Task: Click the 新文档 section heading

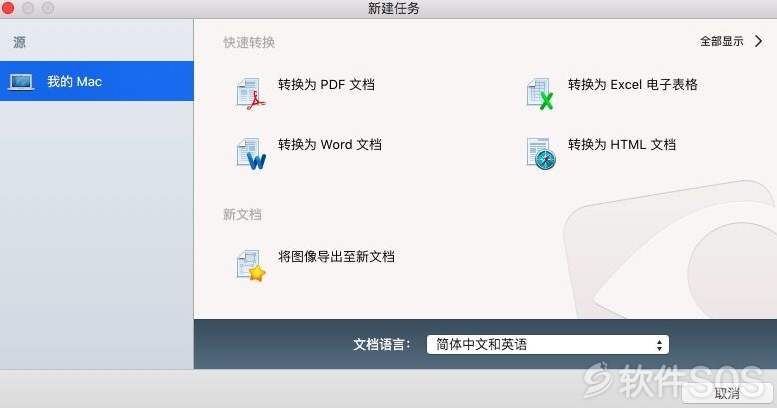Action: click(242, 215)
